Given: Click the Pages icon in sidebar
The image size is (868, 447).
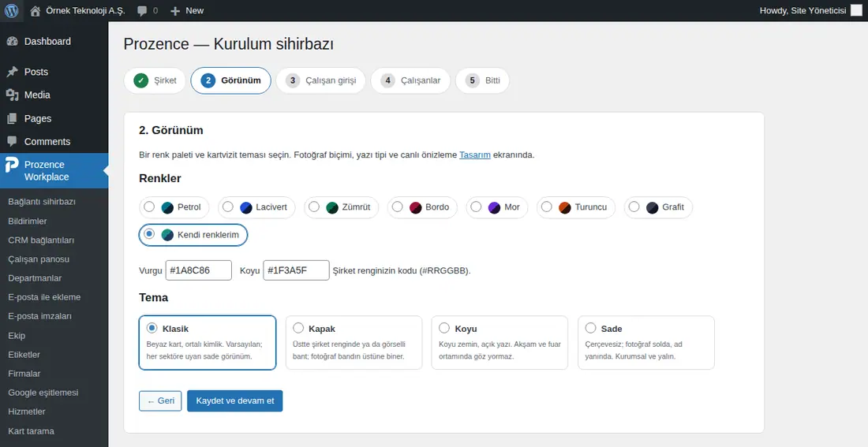Looking at the screenshot, I should 12,118.
